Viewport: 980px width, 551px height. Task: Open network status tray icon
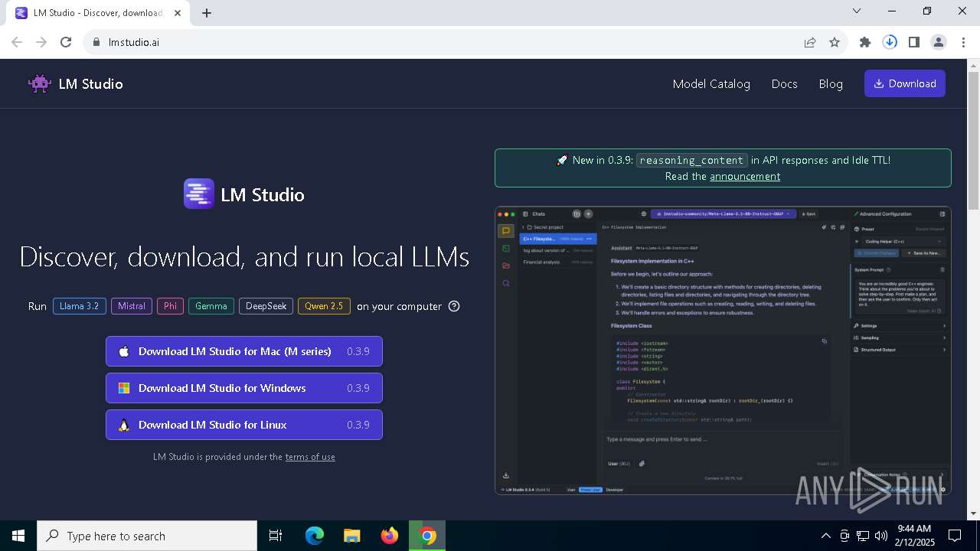point(863,536)
